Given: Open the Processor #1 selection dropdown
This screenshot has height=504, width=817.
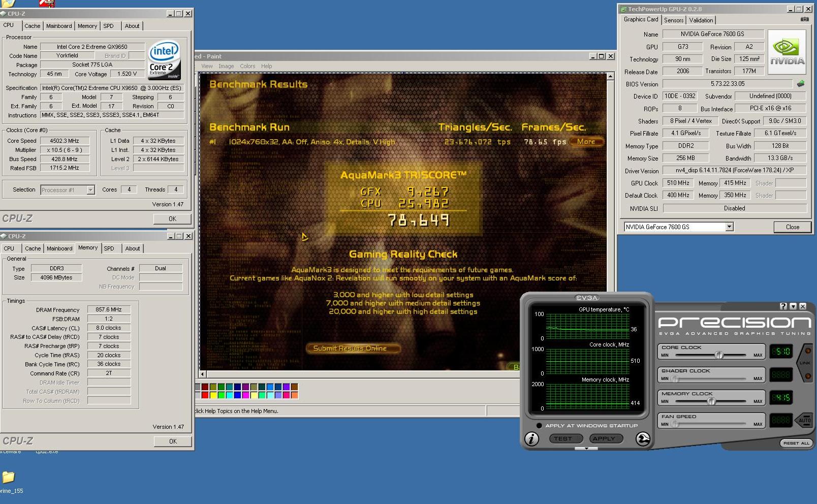Looking at the screenshot, I should click(x=90, y=190).
